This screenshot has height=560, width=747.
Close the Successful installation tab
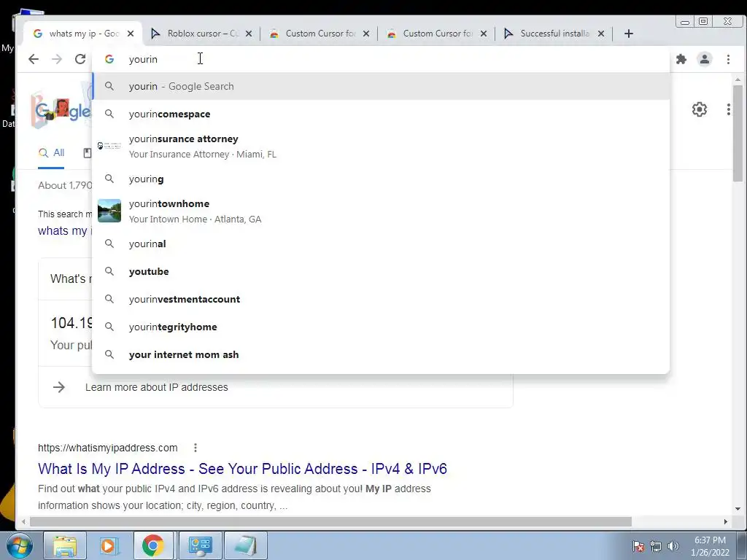(x=601, y=34)
